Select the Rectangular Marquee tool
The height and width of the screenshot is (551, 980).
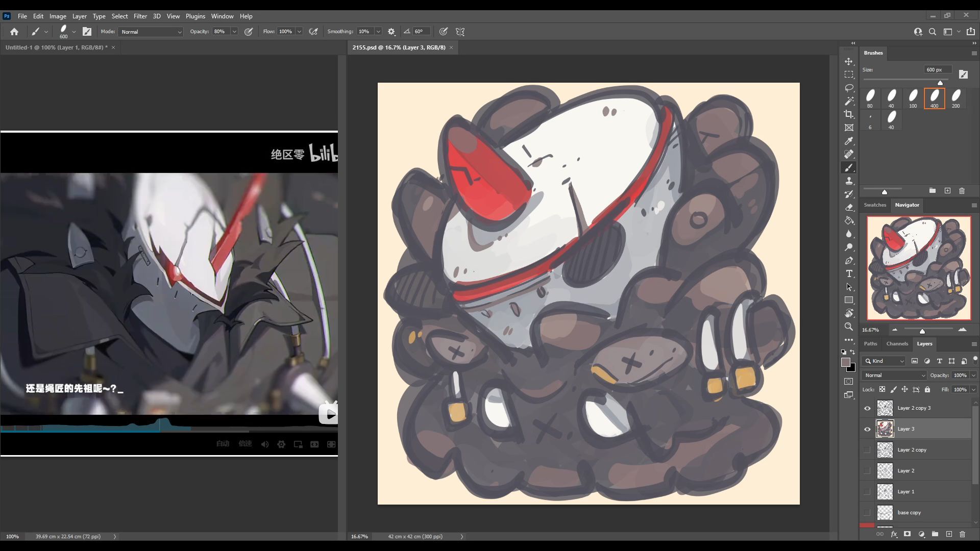849,74
